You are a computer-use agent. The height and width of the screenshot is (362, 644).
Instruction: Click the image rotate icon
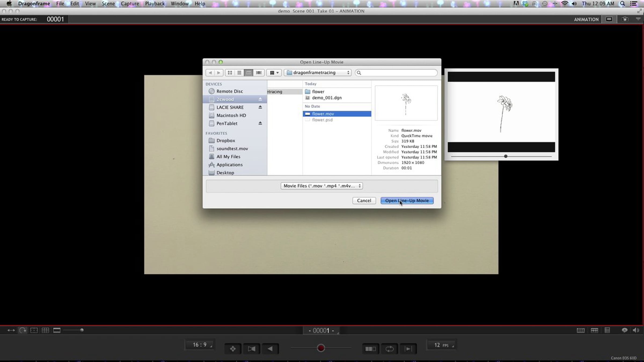coord(23,330)
